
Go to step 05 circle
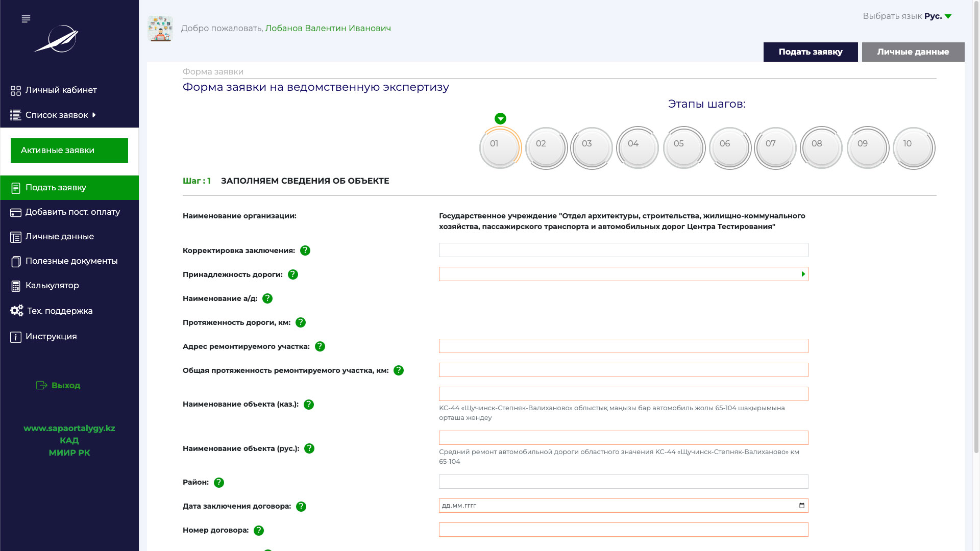point(683,148)
